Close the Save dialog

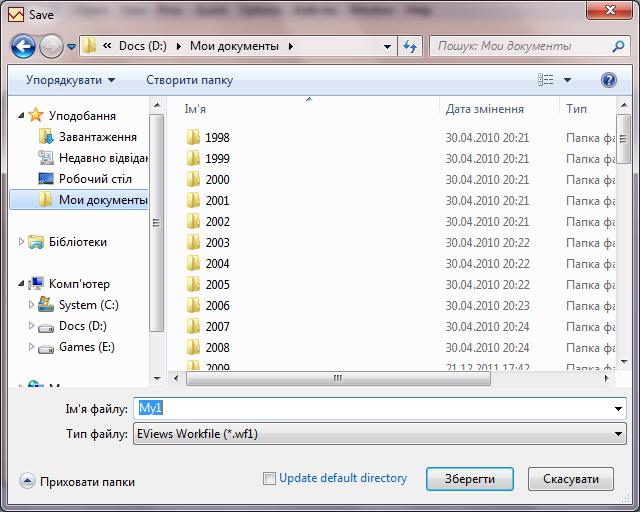[610, 9]
